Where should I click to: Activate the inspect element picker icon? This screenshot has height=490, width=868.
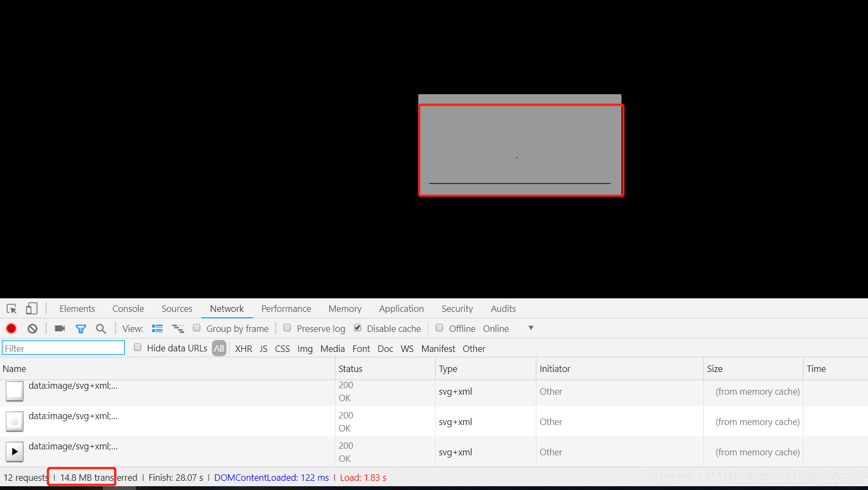pos(11,309)
